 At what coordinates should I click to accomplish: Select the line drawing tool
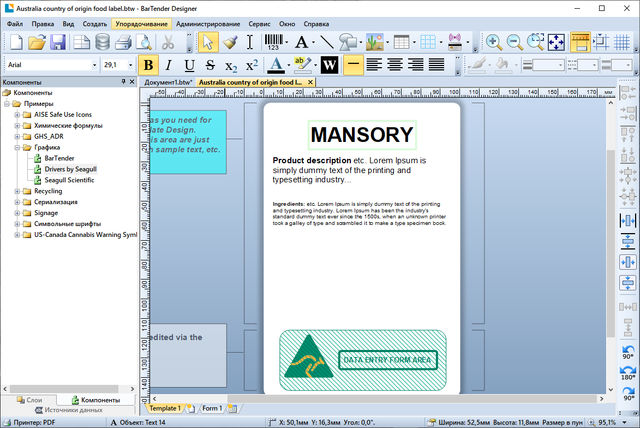coord(327,42)
